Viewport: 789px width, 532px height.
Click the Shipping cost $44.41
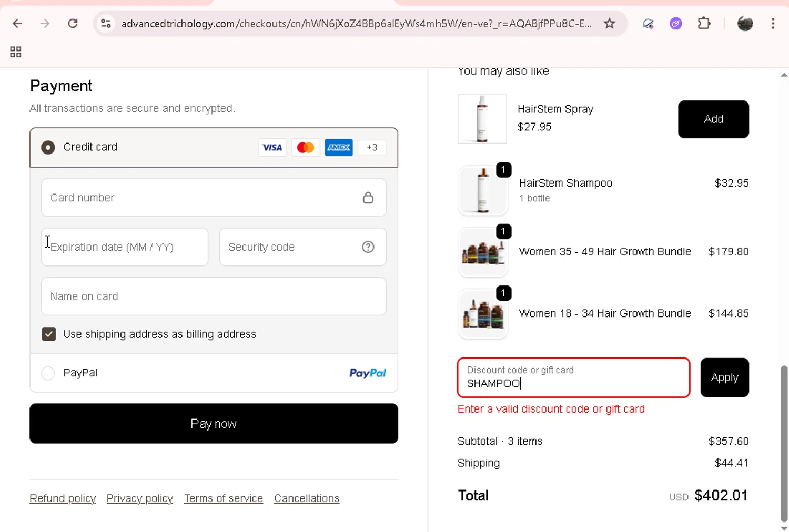coord(731,463)
